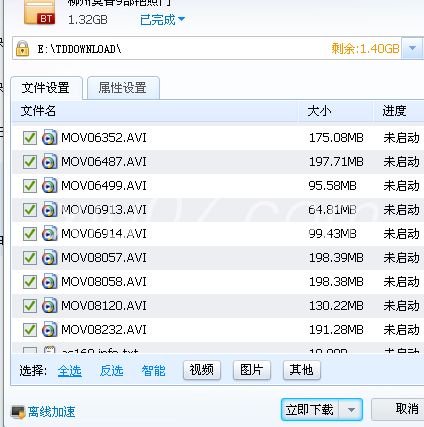Screen dimensions: 424x427
Task: Click the 视频 filter button
Action: [x=202, y=370]
